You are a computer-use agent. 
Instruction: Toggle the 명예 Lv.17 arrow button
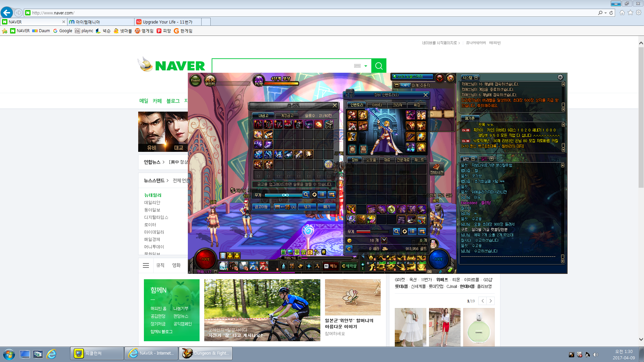[x=215, y=272]
